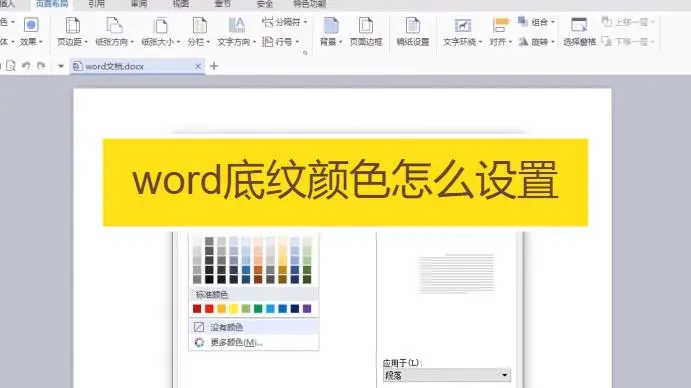Pick the orange standard color swatch
This screenshot has height=388, width=691.
[x=222, y=309]
